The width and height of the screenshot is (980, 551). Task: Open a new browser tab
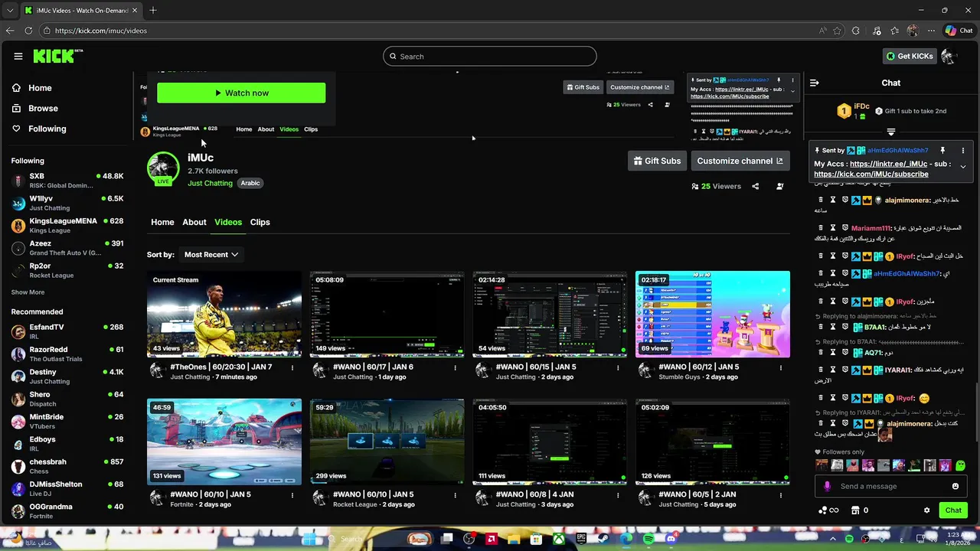click(x=153, y=10)
